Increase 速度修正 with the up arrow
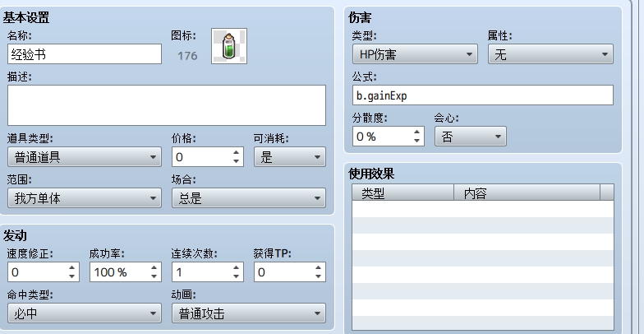The width and height of the screenshot is (644, 334). tap(72, 268)
